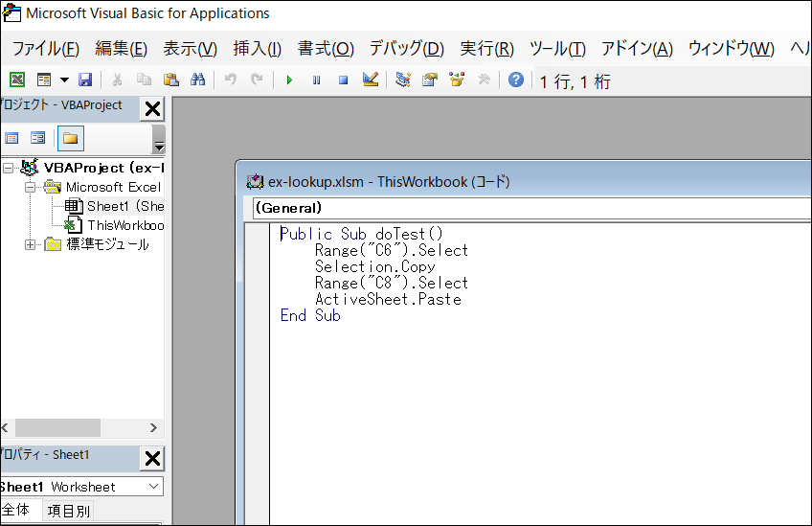Click the ActiveSheet.Paste code line
The image size is (812, 526).
coord(388,300)
